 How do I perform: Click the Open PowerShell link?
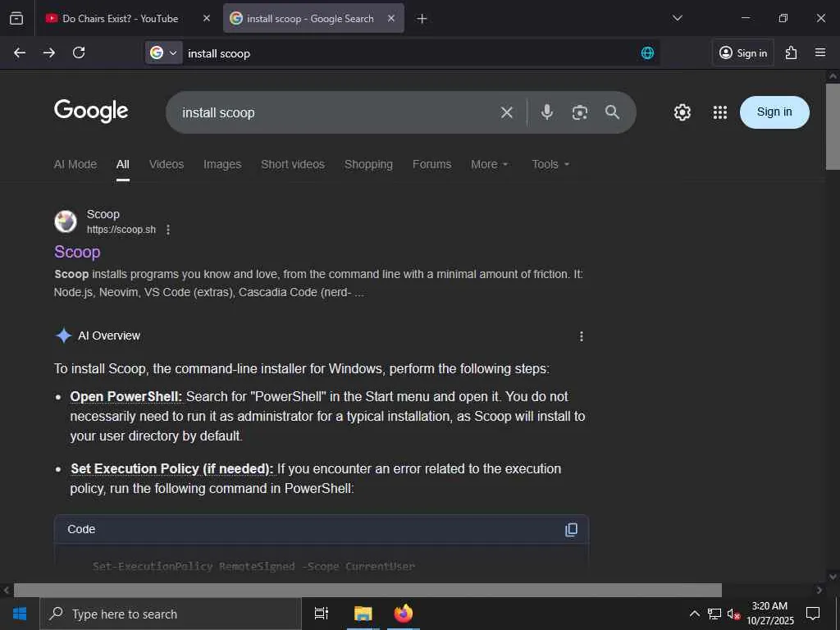(126, 396)
